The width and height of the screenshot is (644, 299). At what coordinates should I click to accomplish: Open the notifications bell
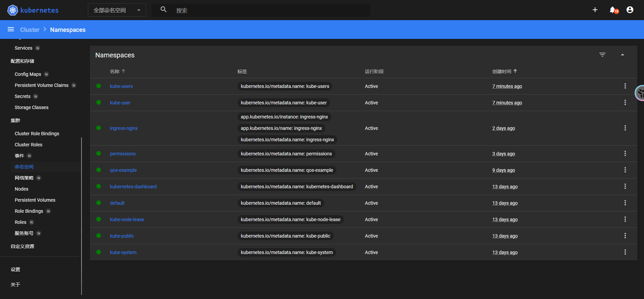(613, 10)
